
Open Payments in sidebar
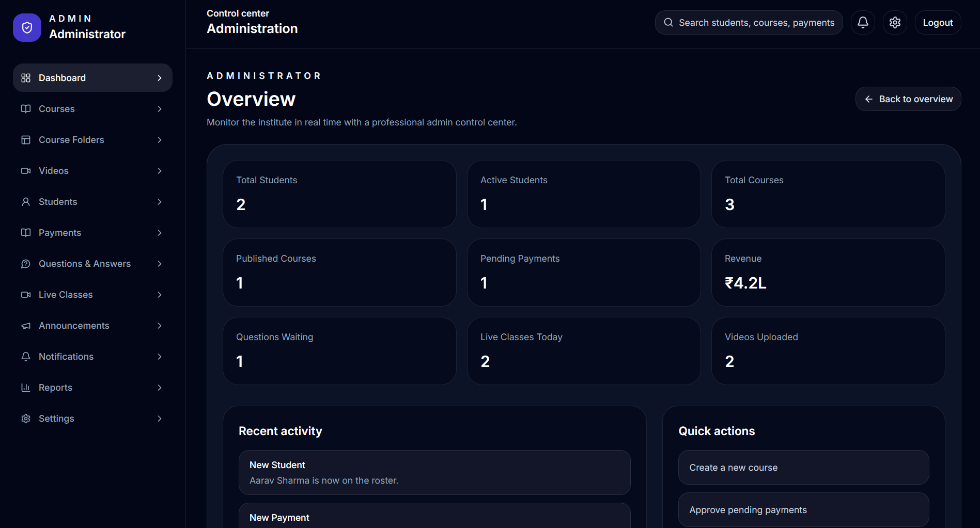(92, 233)
